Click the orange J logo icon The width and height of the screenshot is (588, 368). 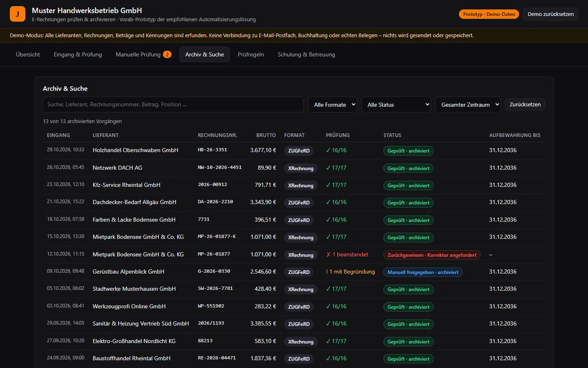[x=17, y=14]
